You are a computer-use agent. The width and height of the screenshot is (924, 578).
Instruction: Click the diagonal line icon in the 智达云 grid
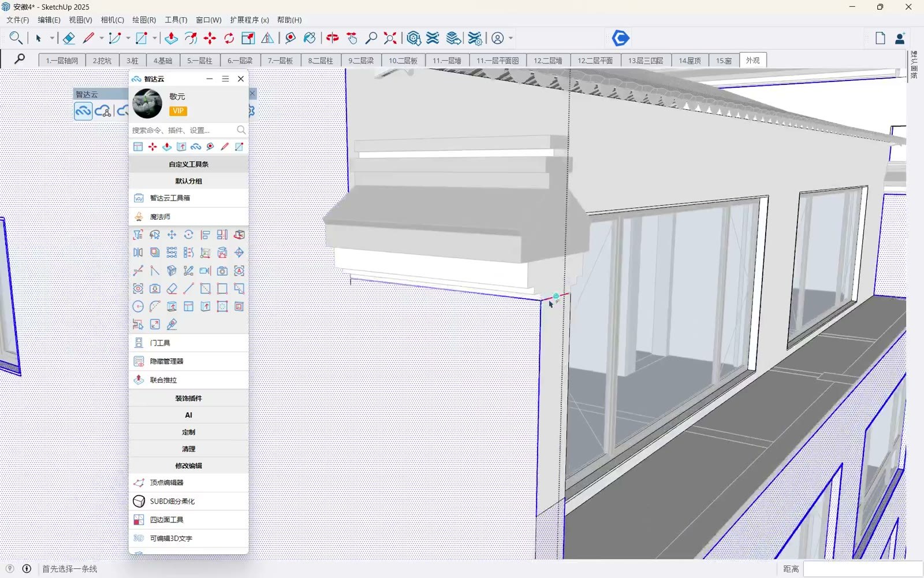click(188, 288)
